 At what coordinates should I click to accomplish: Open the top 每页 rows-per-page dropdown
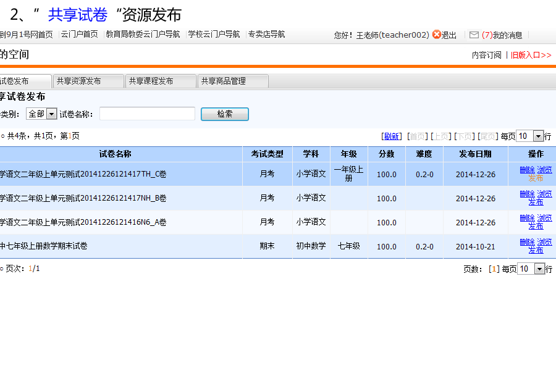pyautogui.click(x=538, y=136)
